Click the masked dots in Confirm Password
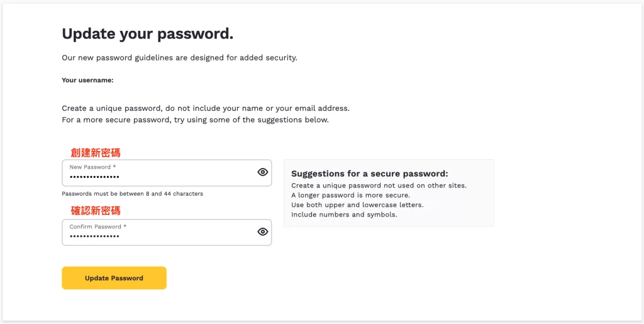 pyautogui.click(x=94, y=237)
